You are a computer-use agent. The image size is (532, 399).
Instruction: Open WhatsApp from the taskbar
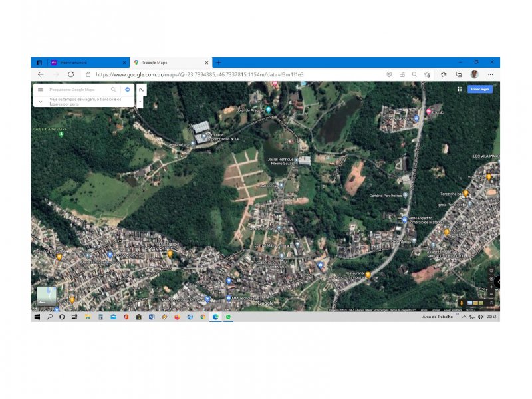[x=228, y=317]
